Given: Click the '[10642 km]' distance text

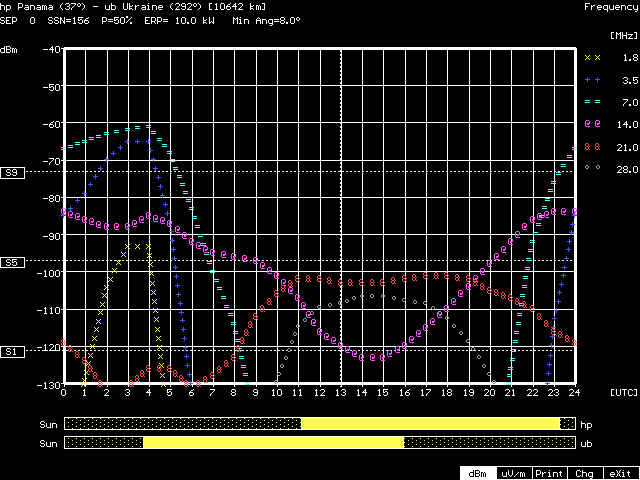Looking at the screenshot, I should 236,7.
